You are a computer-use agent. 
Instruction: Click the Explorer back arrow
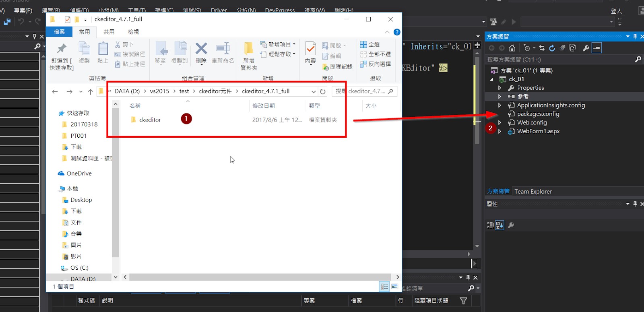click(x=55, y=91)
